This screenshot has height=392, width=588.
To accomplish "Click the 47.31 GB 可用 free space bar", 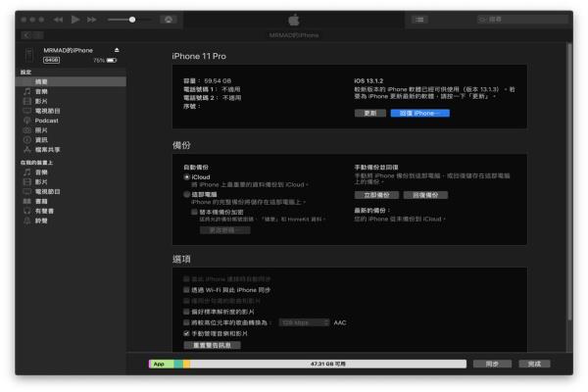I will pyautogui.click(x=328, y=364).
